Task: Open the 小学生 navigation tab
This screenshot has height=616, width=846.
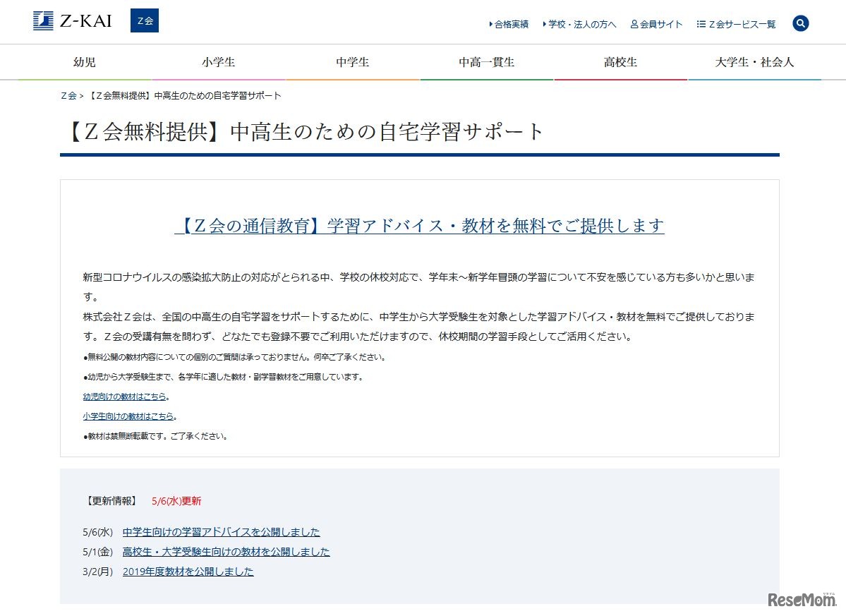Action: point(218,61)
